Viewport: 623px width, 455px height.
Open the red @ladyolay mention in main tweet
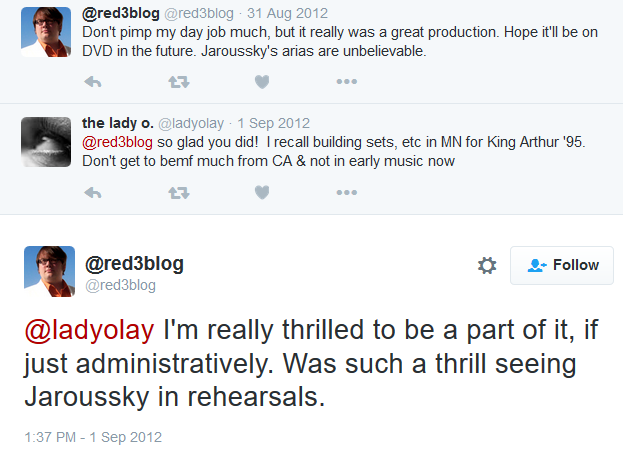(x=89, y=330)
